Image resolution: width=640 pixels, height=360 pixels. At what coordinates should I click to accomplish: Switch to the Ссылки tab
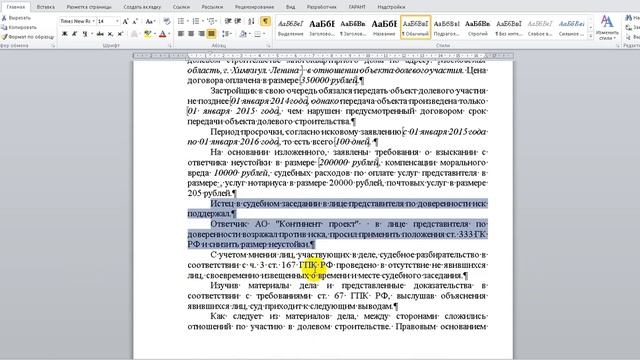coord(181,7)
